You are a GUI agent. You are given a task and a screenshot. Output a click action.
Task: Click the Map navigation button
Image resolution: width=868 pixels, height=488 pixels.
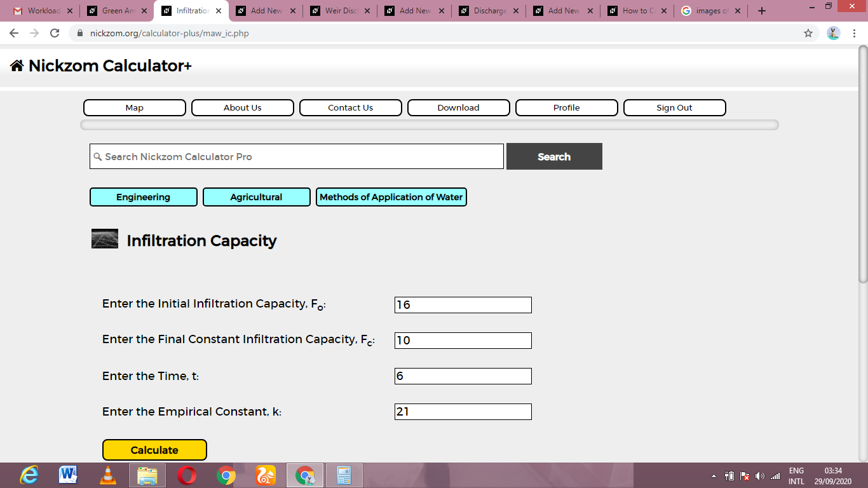tap(135, 107)
